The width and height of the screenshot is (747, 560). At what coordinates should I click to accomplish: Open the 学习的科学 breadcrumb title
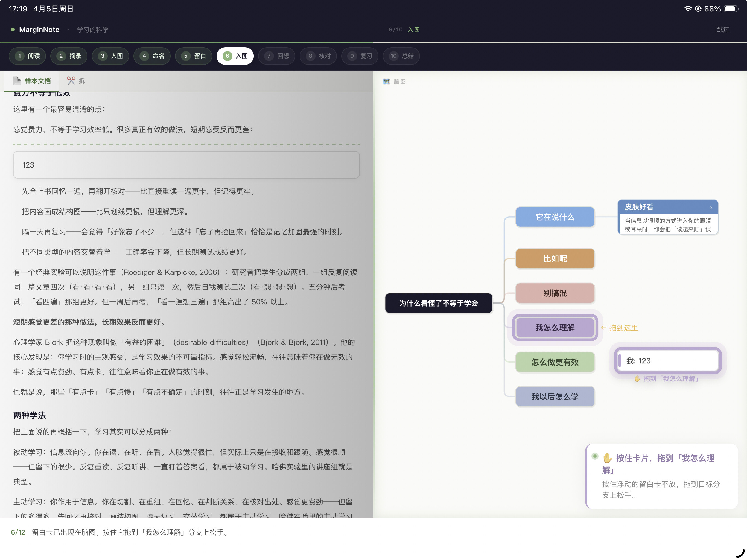point(92,30)
